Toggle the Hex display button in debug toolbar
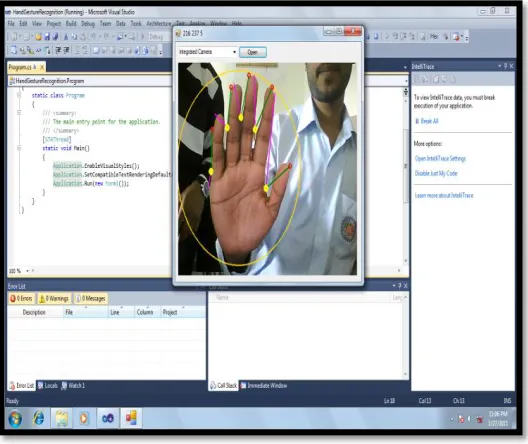The image size is (528, 444). [434, 36]
